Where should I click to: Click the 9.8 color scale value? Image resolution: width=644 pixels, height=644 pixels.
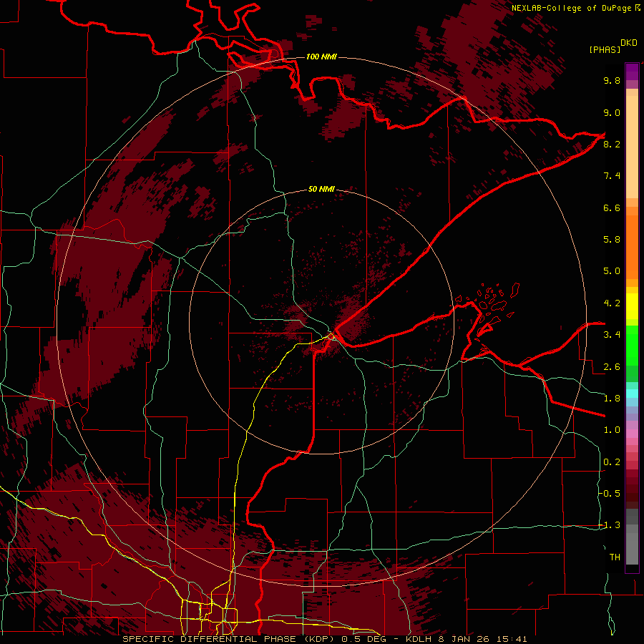click(x=612, y=80)
